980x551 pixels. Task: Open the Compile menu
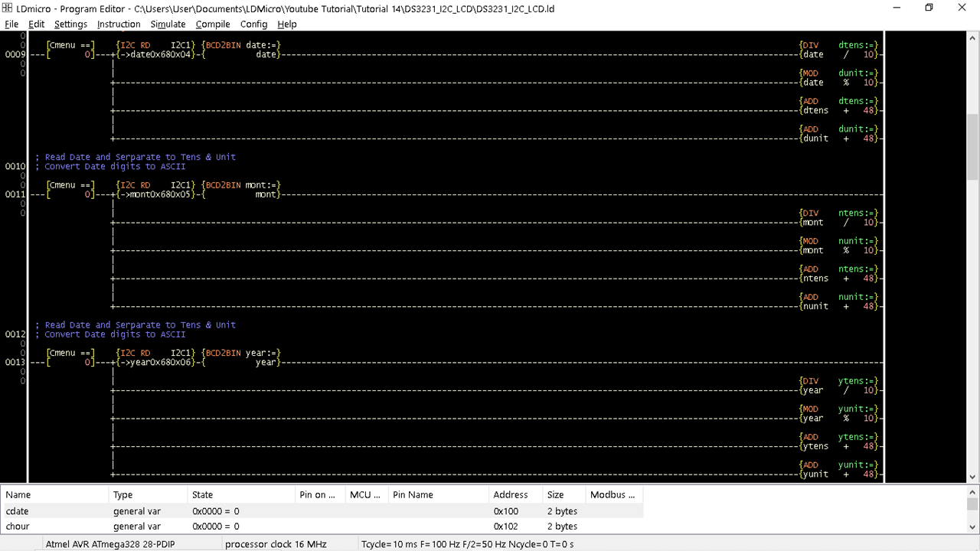pos(212,24)
